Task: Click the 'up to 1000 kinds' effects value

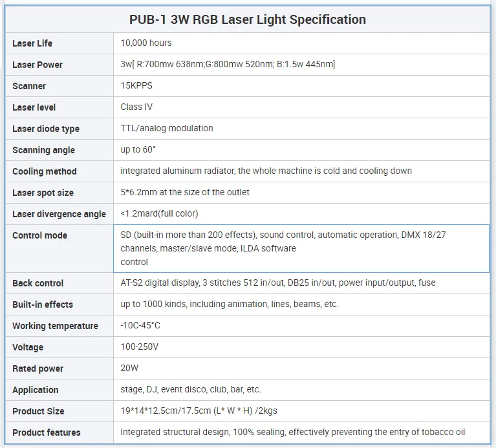Action: click(230, 304)
